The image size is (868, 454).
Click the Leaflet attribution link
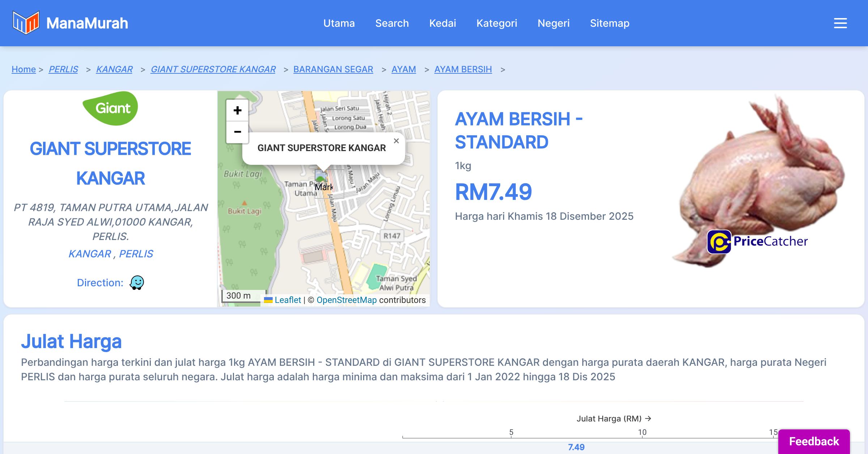(x=288, y=300)
